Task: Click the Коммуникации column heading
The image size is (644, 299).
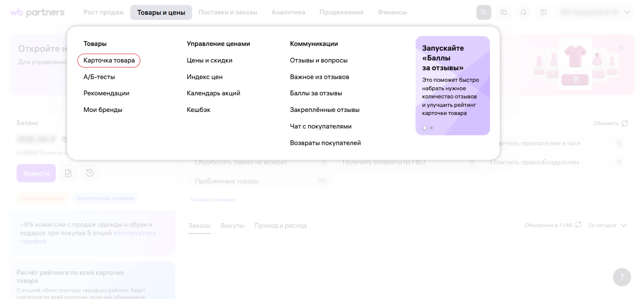Action: (x=314, y=44)
